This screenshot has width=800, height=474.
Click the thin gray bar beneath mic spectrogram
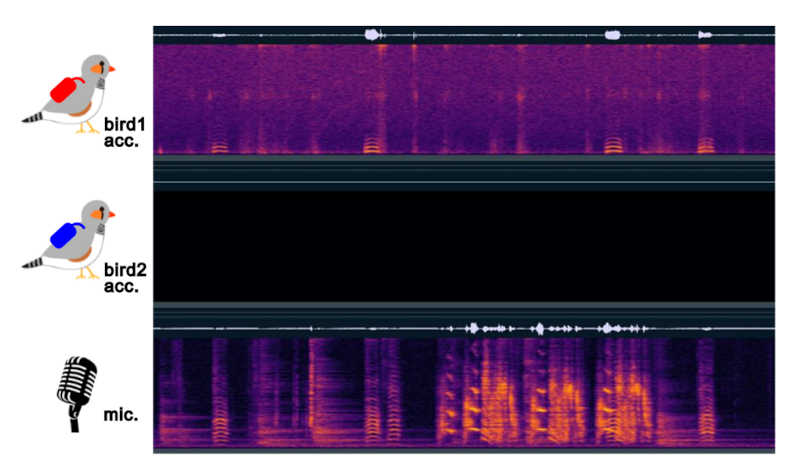point(463,451)
